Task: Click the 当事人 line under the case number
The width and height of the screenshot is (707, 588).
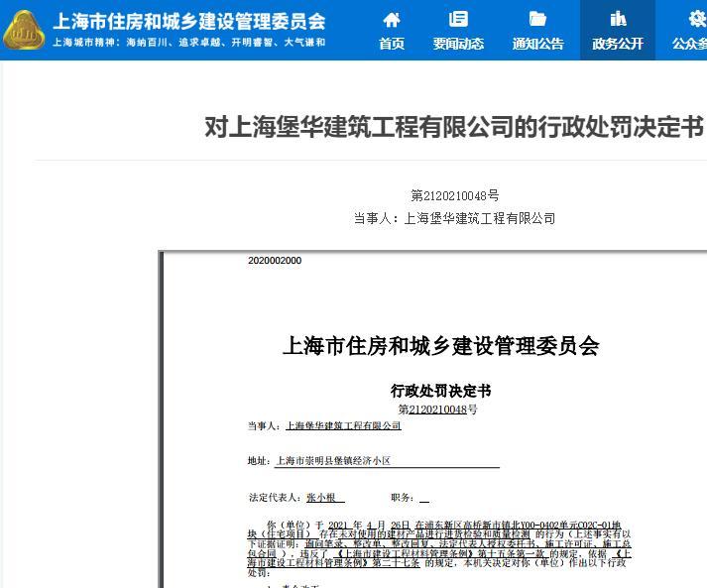Action: pos(454,218)
